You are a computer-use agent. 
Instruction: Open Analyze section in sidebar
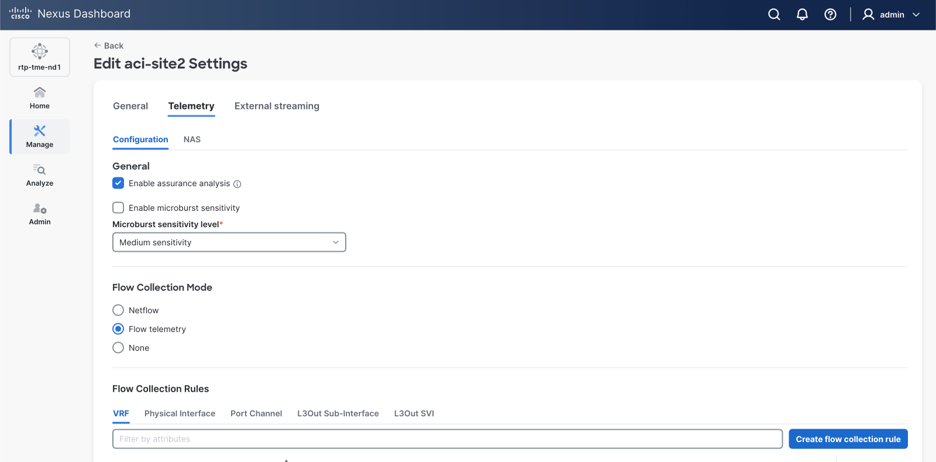click(x=39, y=175)
